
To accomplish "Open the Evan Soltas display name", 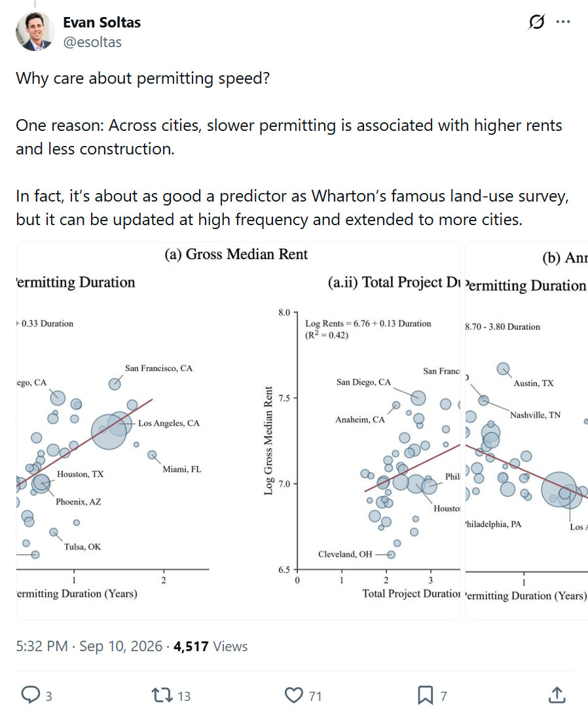I will pyautogui.click(x=101, y=22).
